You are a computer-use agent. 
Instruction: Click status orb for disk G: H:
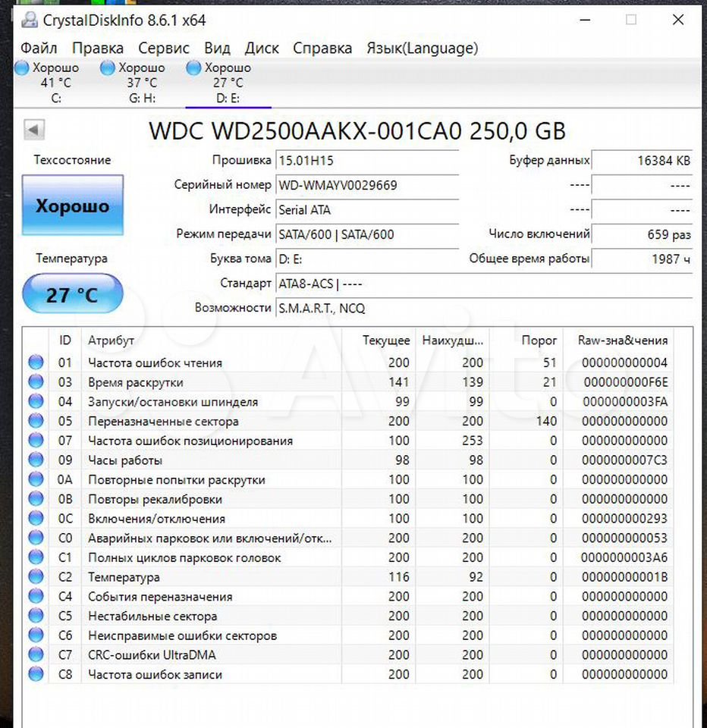[107, 67]
